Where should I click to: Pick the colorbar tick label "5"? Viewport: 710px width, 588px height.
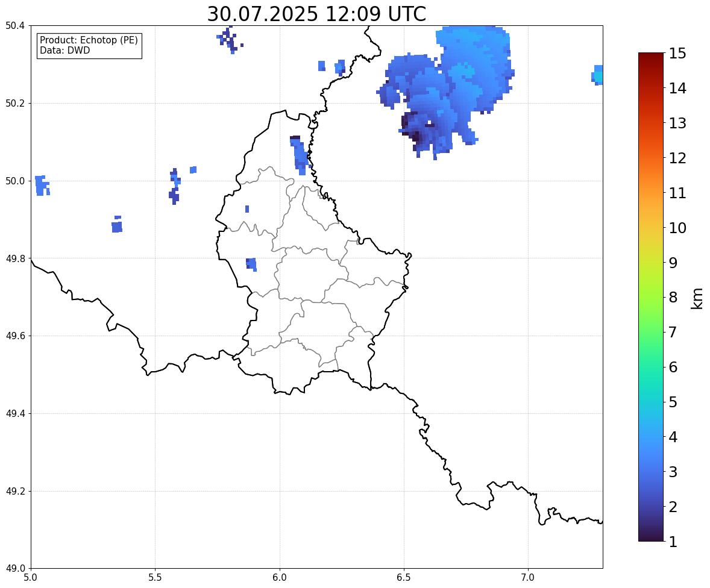(673, 402)
